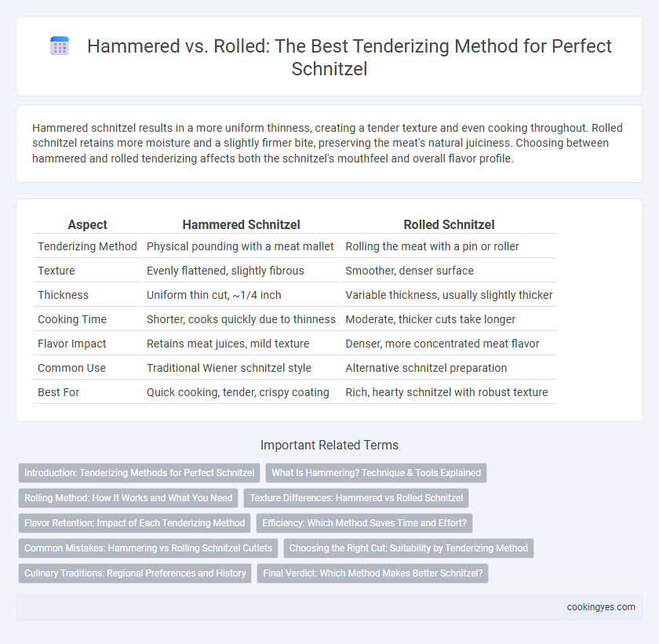Viewport: 659px width, 644px height.
Task: Open Final Verdict: Which Method Makes Better Schnitzel?
Action: tap(373, 574)
